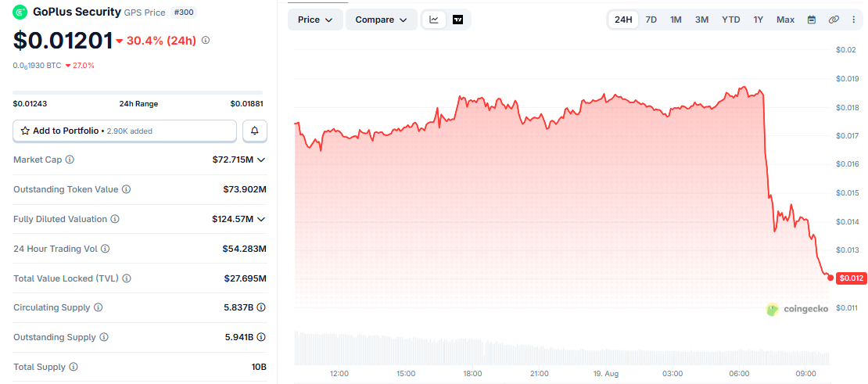The width and height of the screenshot is (868, 384).
Task: Select the 24H time range
Action: click(x=623, y=20)
